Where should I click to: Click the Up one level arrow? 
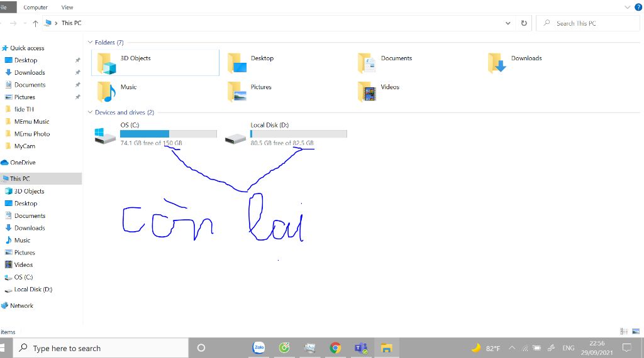(35, 23)
